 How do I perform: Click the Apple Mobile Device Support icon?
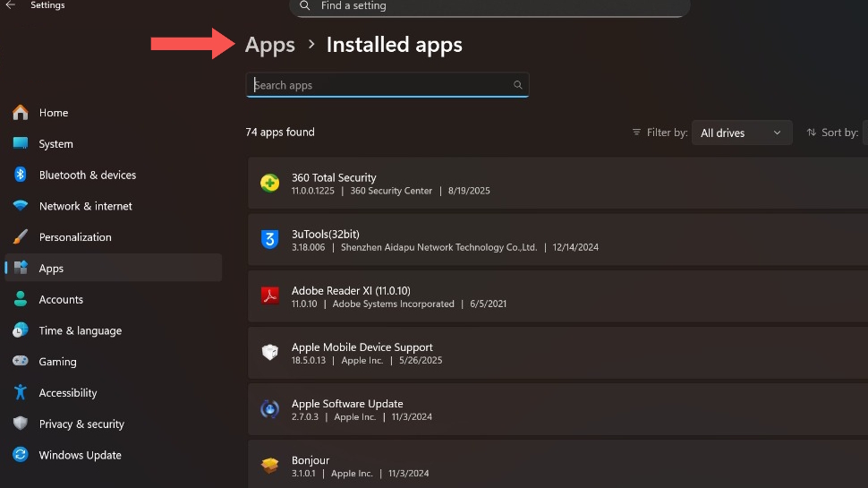click(x=269, y=352)
